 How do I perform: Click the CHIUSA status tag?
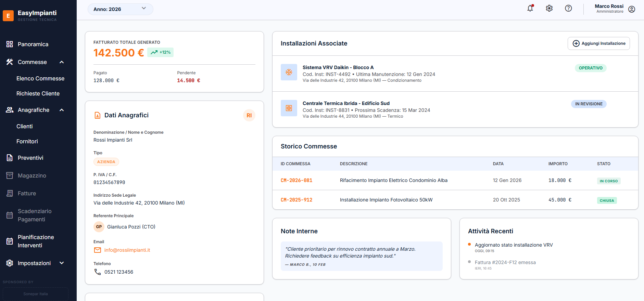[607, 200]
